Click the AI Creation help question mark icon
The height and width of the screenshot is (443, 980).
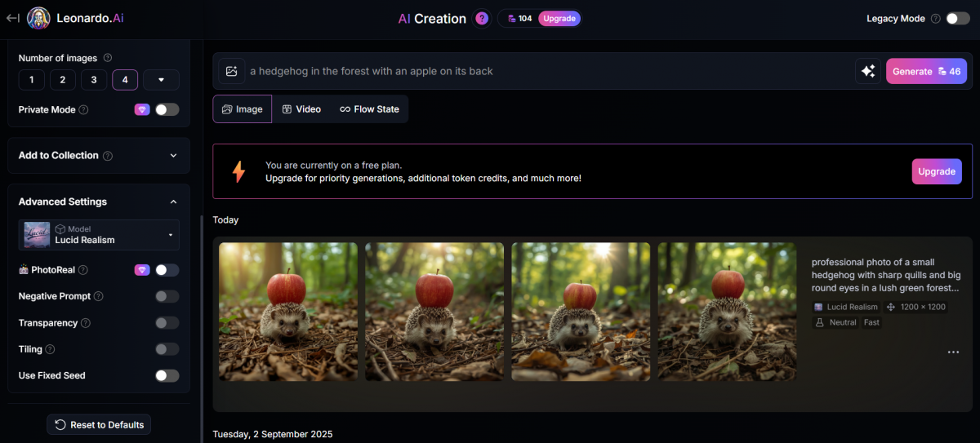coord(482,18)
